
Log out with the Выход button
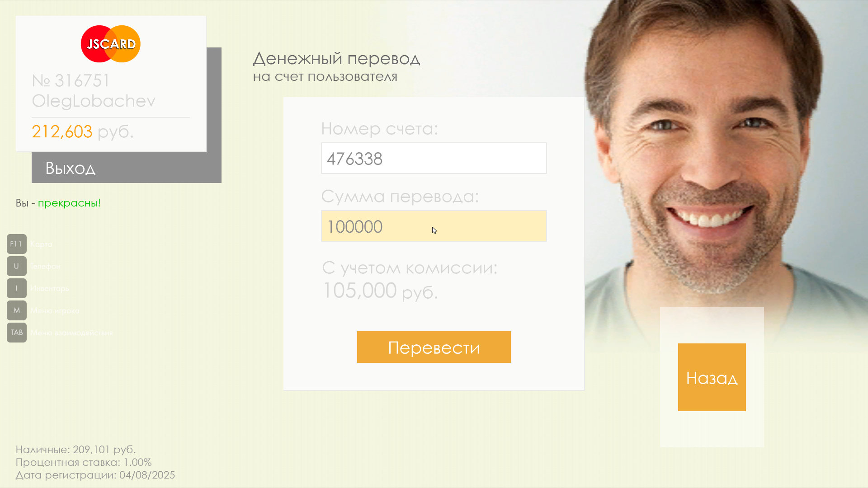[x=127, y=168]
